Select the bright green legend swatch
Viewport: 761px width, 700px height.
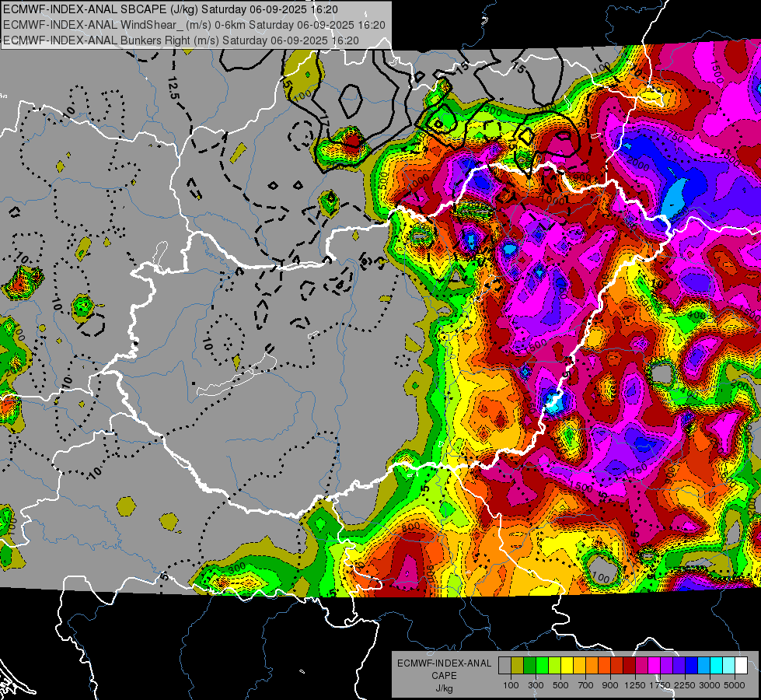click(542, 666)
